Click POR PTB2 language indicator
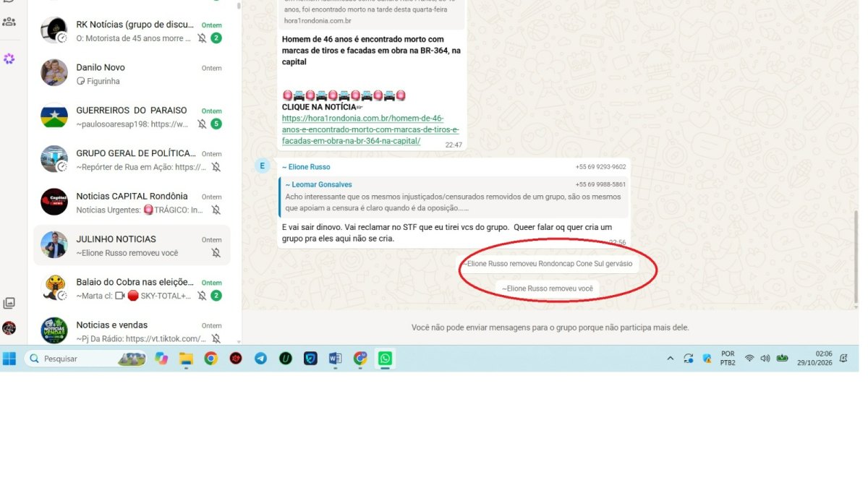Image resolution: width=868 pixels, height=488 pixels. pos(728,359)
